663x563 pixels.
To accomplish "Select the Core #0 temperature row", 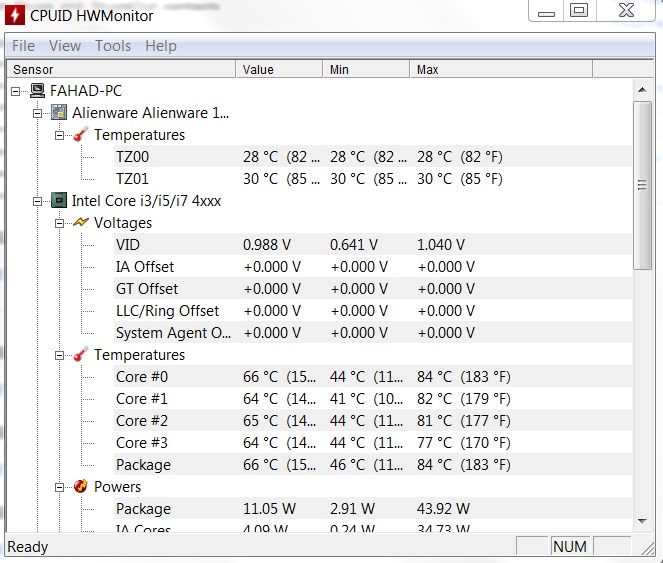I will click(x=373, y=376).
